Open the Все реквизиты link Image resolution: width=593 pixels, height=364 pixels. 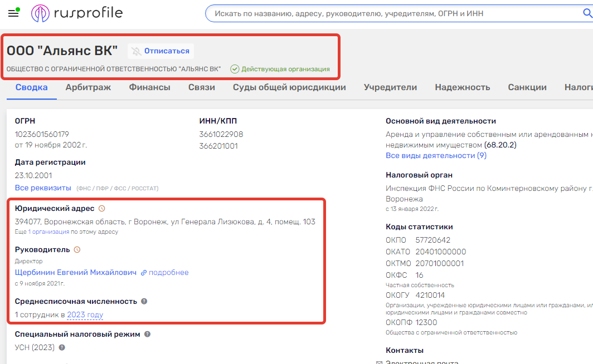(x=43, y=188)
